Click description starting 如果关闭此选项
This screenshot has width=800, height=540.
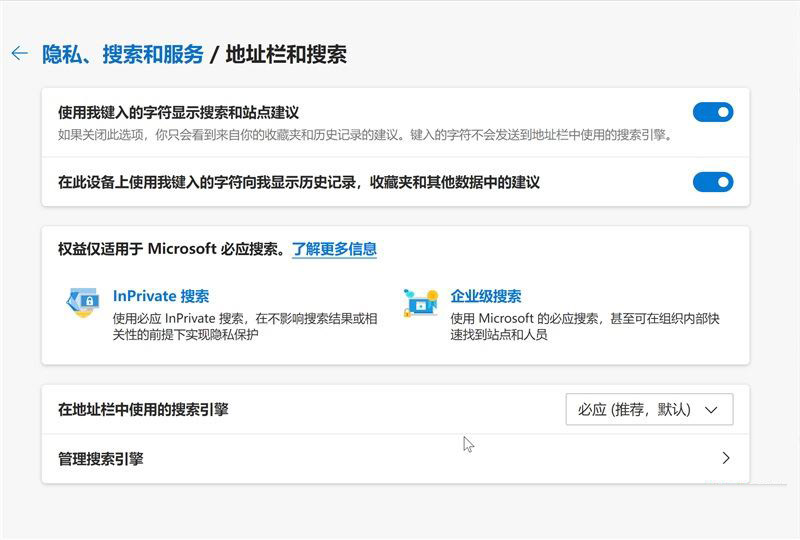(x=366, y=135)
